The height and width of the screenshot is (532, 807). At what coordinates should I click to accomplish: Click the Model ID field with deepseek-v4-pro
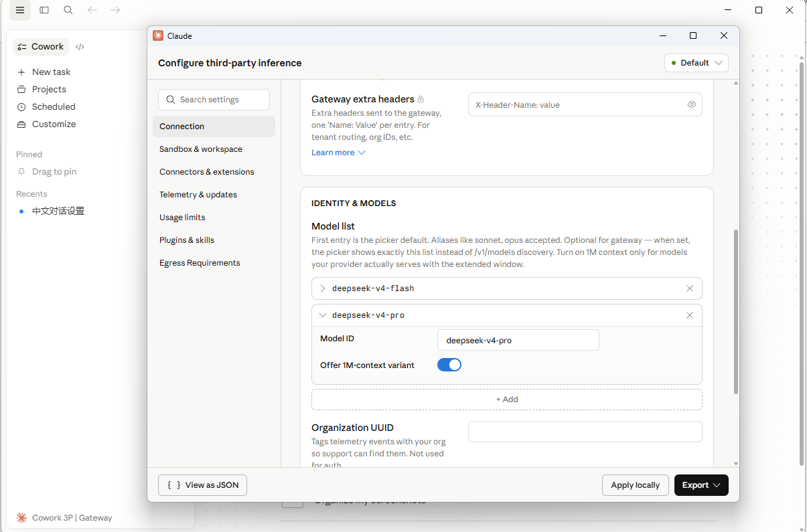[x=518, y=340]
